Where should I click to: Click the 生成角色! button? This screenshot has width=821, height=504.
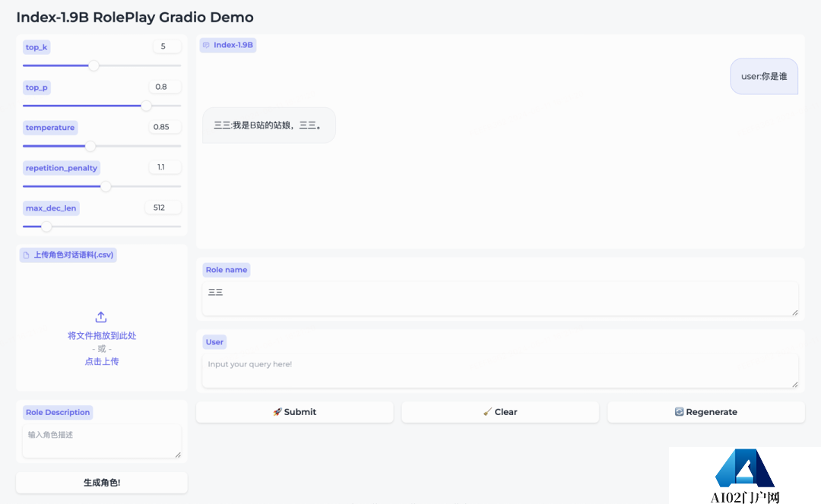point(102,483)
